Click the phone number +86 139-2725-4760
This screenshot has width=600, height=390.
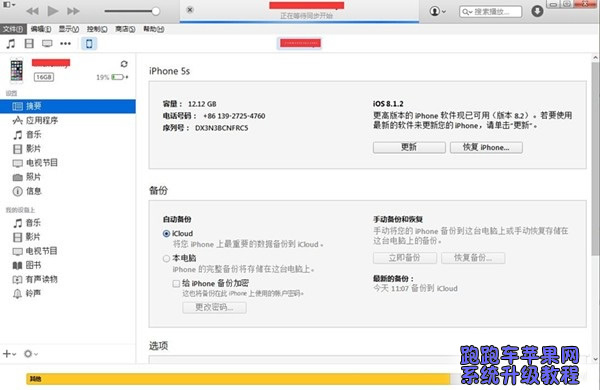coord(234,116)
